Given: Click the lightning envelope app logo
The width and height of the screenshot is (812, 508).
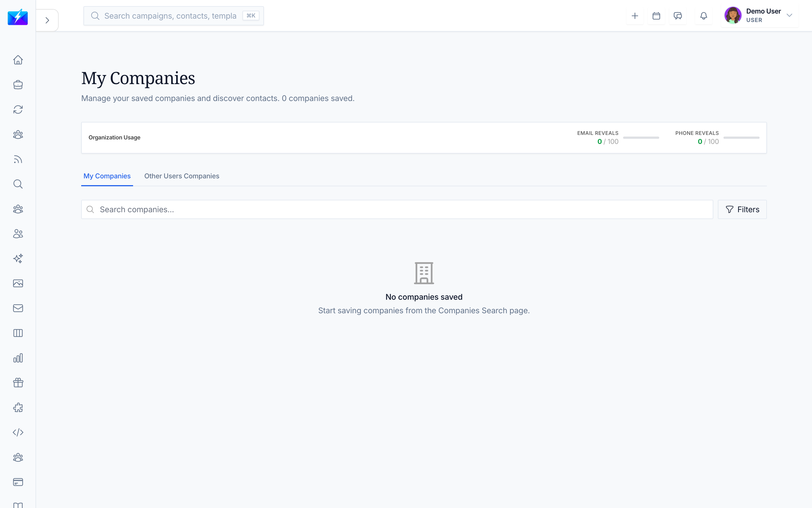Looking at the screenshot, I should coord(18,17).
